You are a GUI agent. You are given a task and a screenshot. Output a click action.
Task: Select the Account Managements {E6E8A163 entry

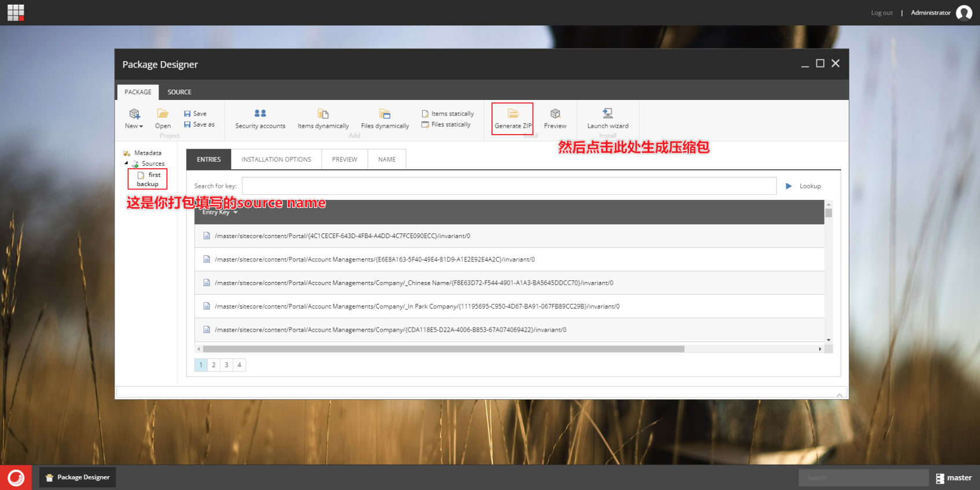pos(509,259)
